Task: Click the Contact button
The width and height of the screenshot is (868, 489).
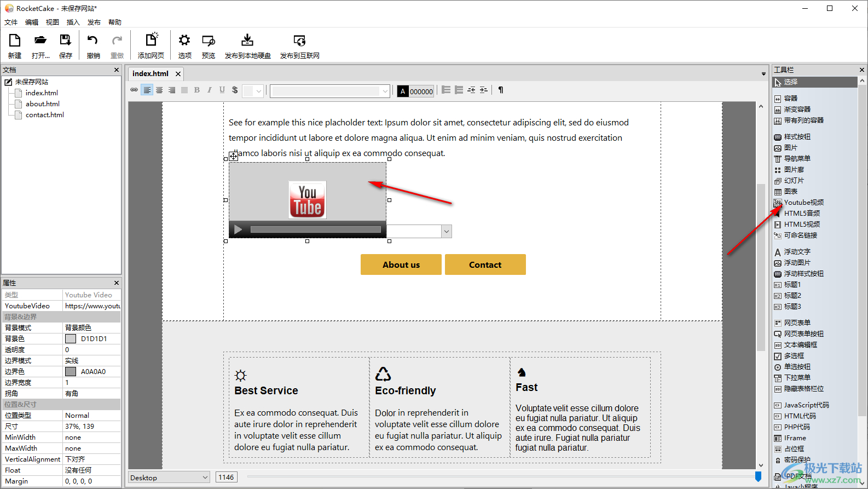Action: pyautogui.click(x=485, y=264)
